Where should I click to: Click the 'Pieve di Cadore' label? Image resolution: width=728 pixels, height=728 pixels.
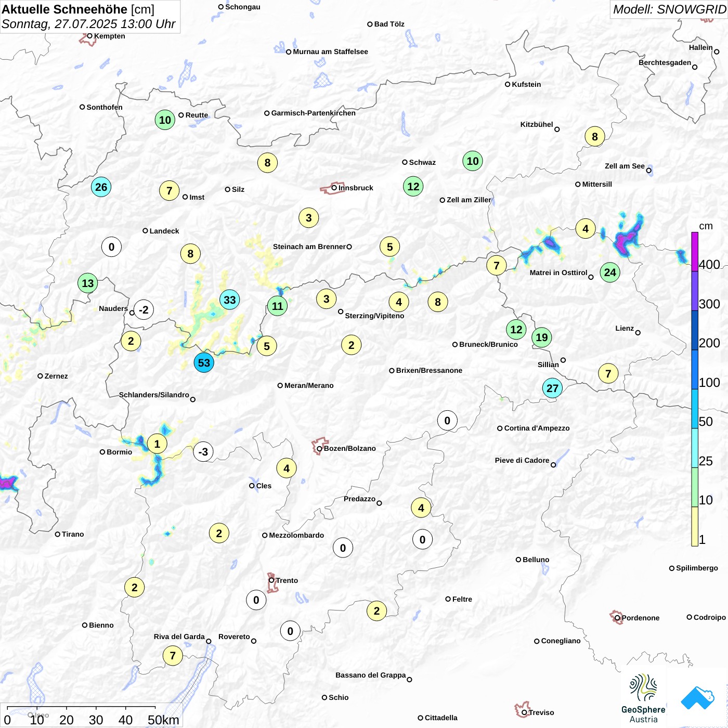[522, 460]
